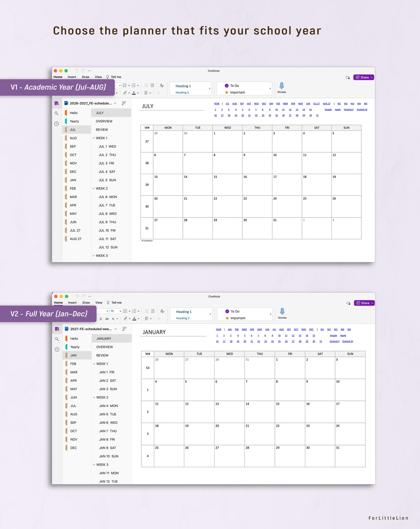Viewport: 420px width, 529px height.
Task: Collapse WEEK 1 in V1 page list
Action: click(94, 138)
